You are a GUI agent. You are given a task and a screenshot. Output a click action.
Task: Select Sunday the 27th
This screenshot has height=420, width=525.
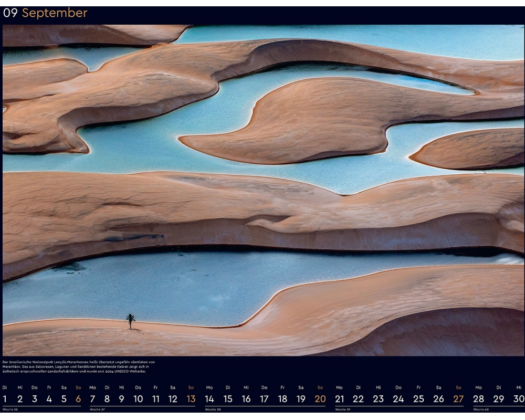tap(458, 399)
